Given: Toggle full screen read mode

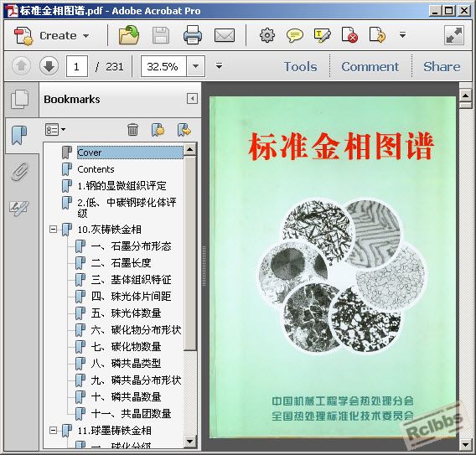Looking at the screenshot, I should [453, 35].
